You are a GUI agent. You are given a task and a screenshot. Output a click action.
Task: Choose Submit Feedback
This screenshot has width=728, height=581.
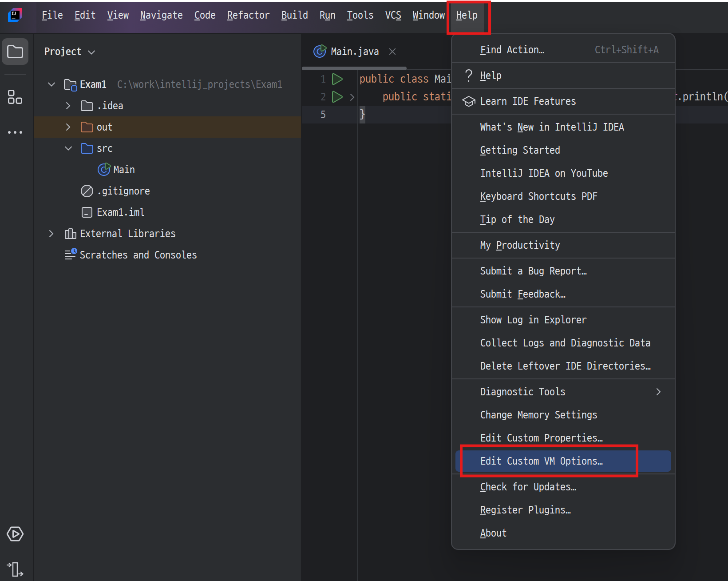pyautogui.click(x=563, y=294)
